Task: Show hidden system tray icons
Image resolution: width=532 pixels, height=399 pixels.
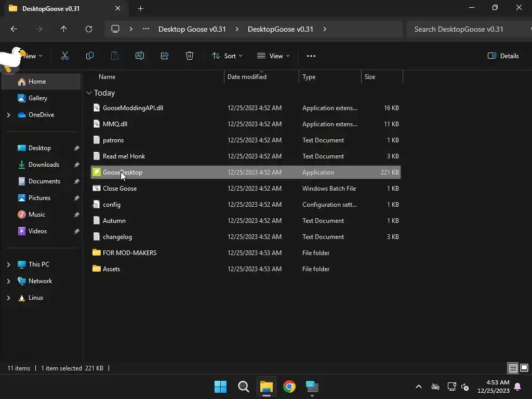Action: click(x=419, y=387)
